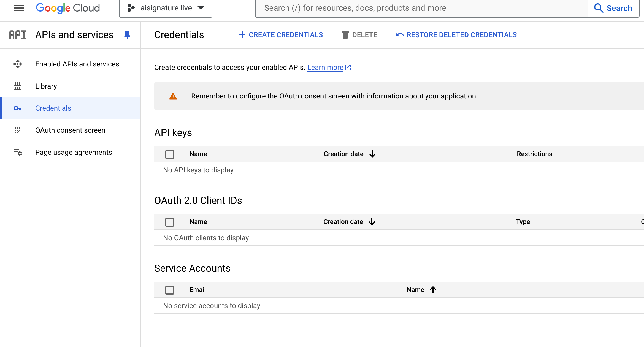
Task: Open Page usage agreements
Action: 70,152
